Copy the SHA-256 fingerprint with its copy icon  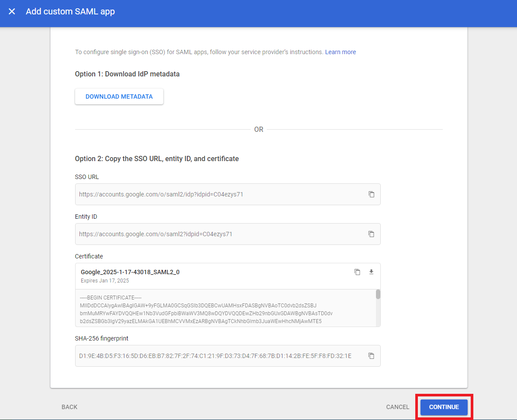372,356
